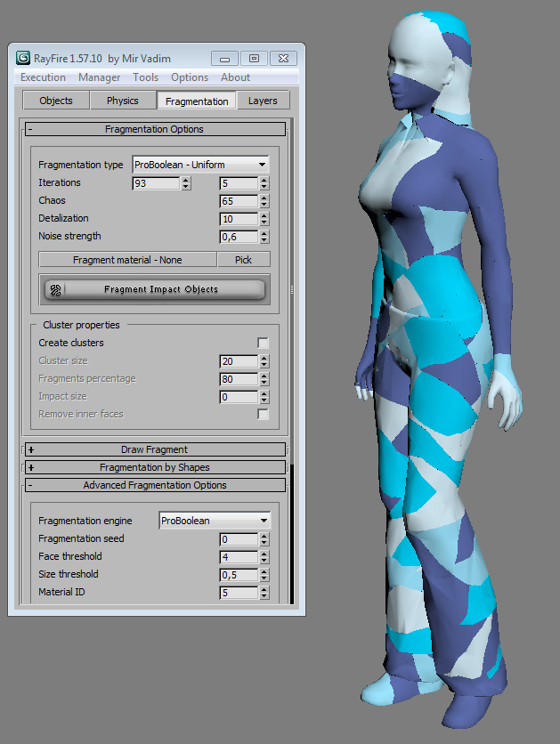Click the Face threshold spinner arrows
560x744 pixels.
pos(264,557)
